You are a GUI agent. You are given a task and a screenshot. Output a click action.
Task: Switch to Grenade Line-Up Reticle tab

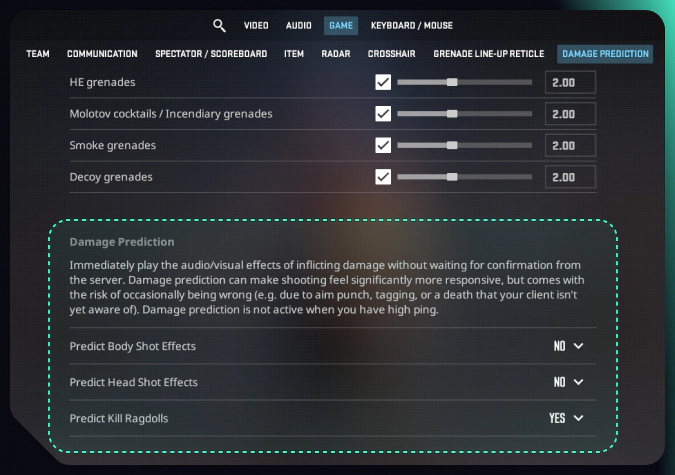(x=490, y=54)
